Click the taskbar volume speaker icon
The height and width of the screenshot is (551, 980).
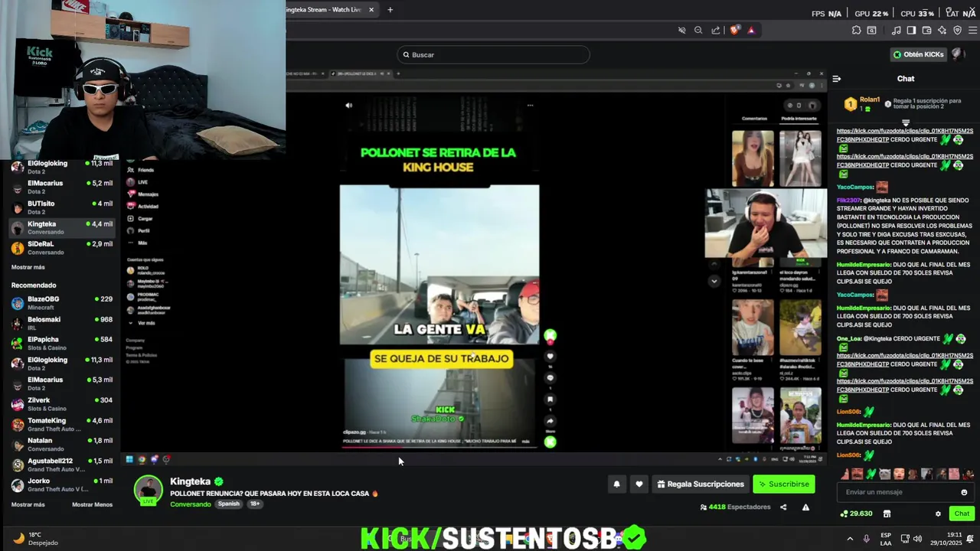(x=917, y=538)
